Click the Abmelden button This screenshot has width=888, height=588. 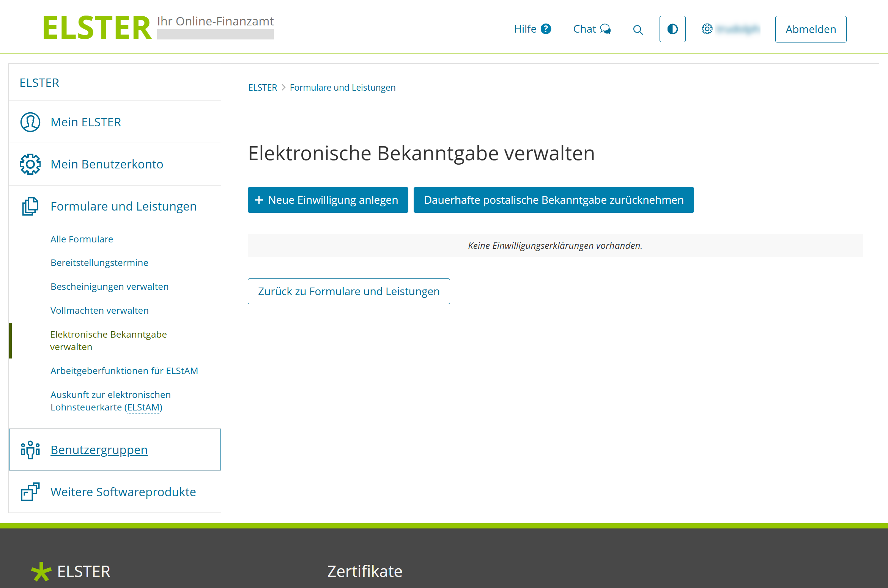pos(811,29)
